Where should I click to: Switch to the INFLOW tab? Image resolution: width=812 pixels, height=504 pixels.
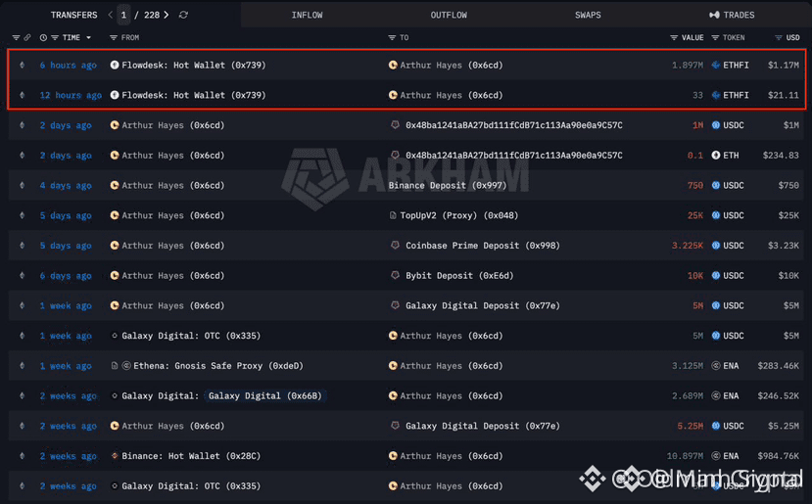point(308,15)
